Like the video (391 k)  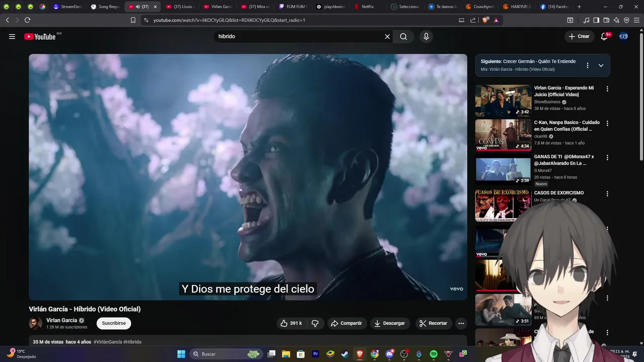pyautogui.click(x=291, y=323)
